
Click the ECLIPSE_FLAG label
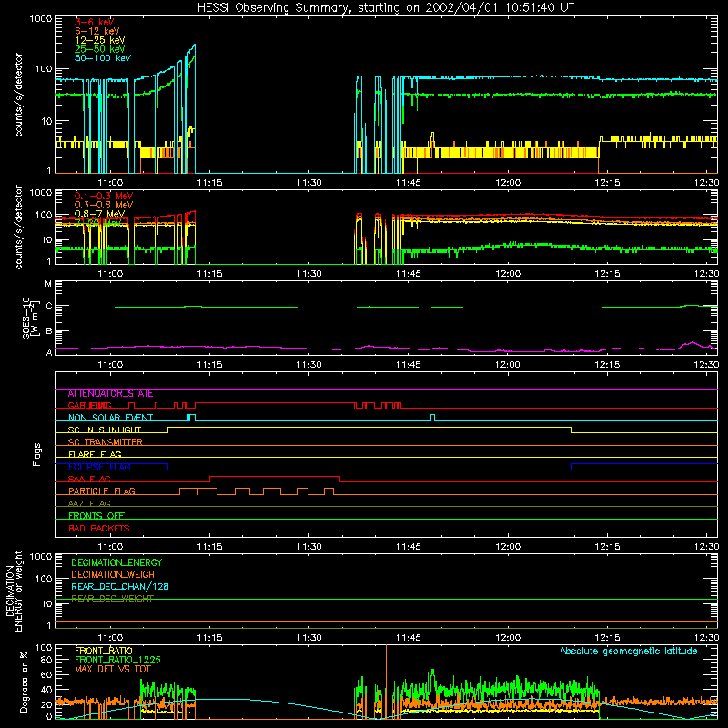(x=99, y=467)
